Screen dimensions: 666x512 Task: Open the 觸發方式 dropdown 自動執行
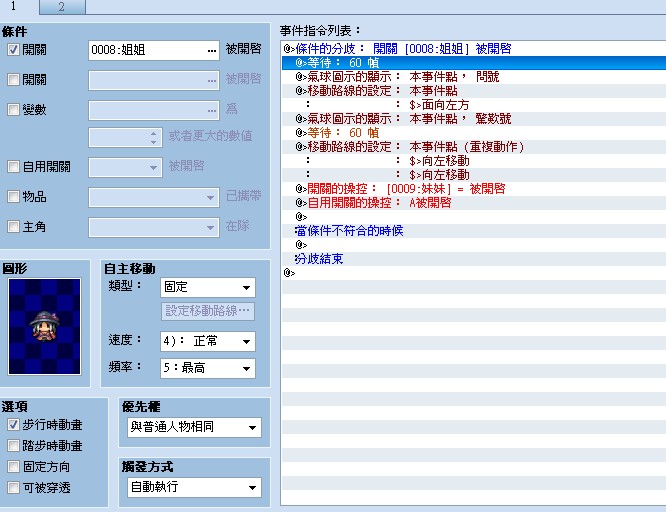coord(194,487)
